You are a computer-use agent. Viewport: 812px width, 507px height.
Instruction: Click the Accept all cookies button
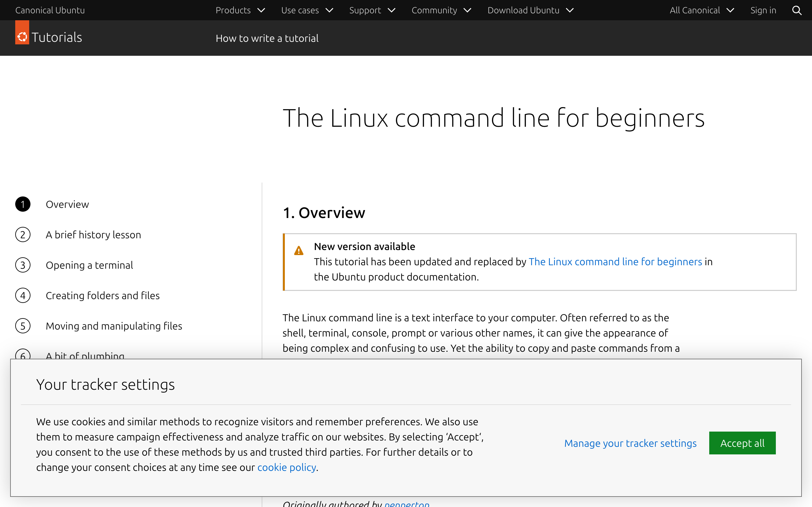(x=742, y=443)
